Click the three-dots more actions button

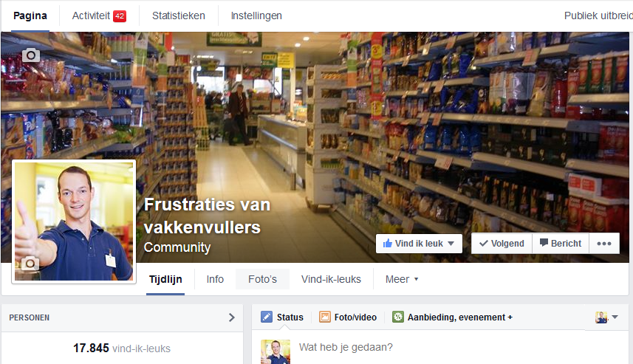604,244
